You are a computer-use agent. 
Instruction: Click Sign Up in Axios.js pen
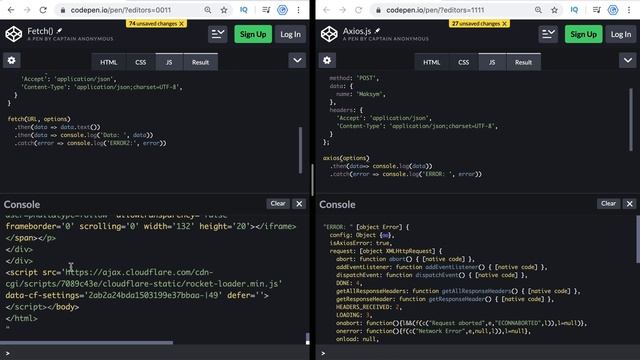[x=583, y=34]
